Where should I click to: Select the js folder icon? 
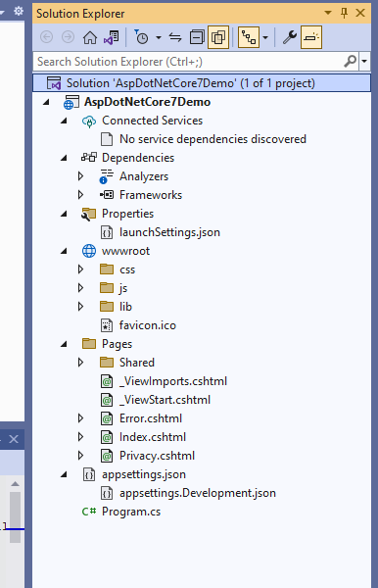pos(107,288)
